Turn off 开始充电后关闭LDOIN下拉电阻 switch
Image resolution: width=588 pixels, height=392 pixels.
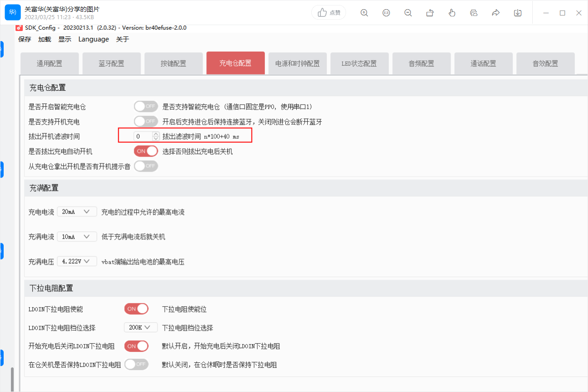136,346
